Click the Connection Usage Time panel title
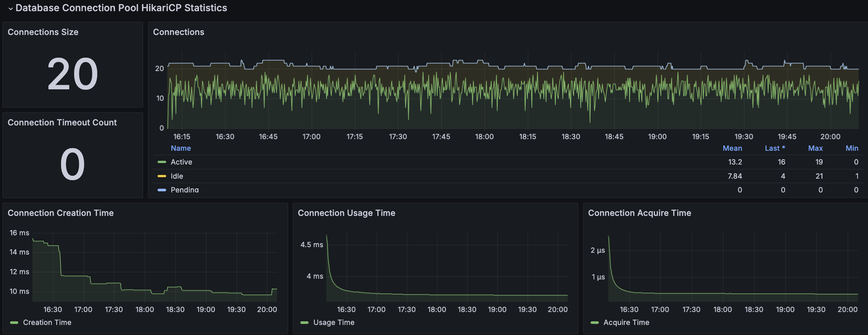 346,213
